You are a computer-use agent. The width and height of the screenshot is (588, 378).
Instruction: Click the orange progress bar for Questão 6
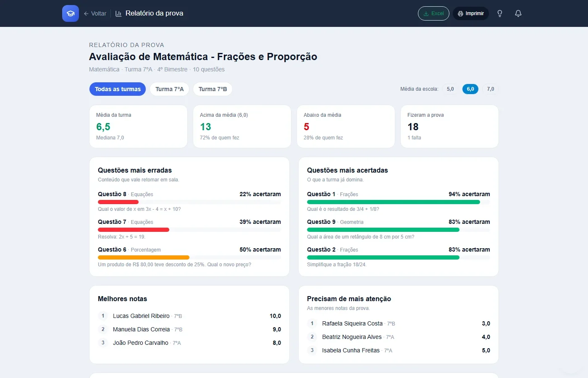click(x=144, y=257)
